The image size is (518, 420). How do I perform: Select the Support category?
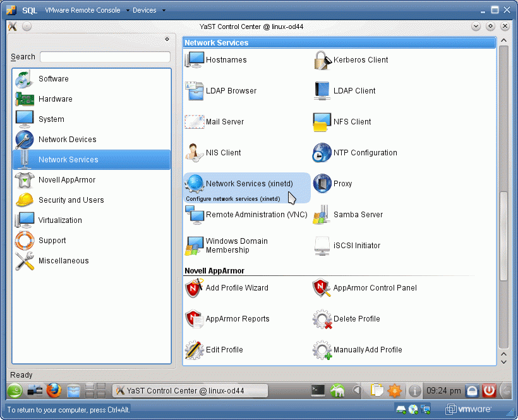pos(92,241)
